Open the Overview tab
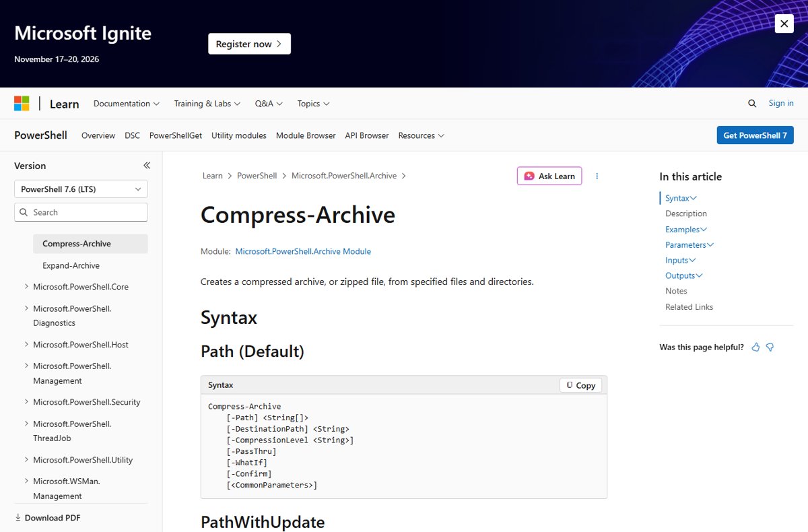Screen dimensions: 808x532 pyautogui.click(x=98, y=135)
